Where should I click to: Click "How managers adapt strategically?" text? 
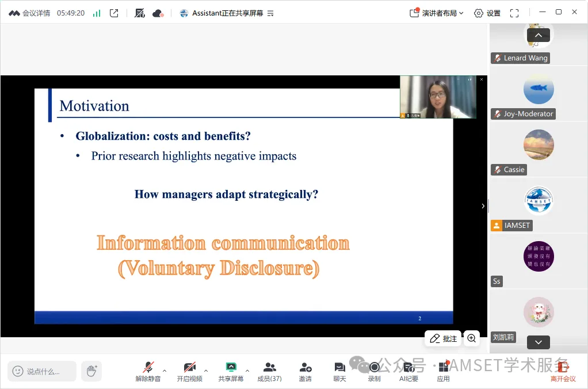(226, 194)
